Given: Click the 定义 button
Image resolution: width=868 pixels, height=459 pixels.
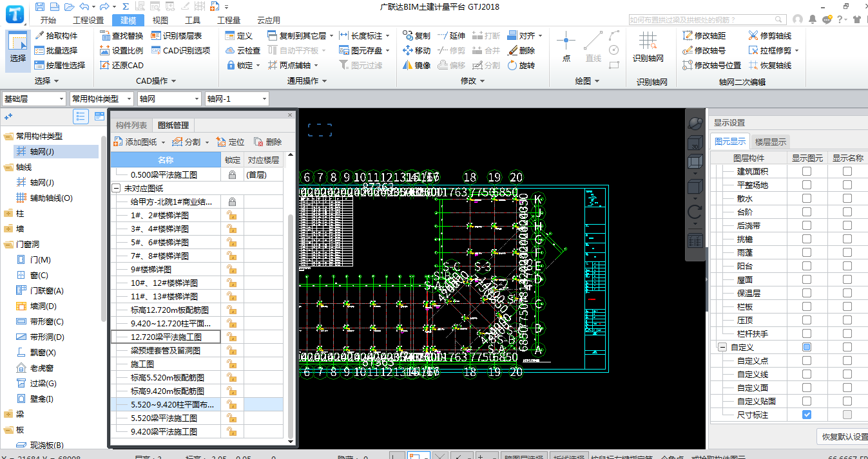Looking at the screenshot, I should tap(240, 35).
